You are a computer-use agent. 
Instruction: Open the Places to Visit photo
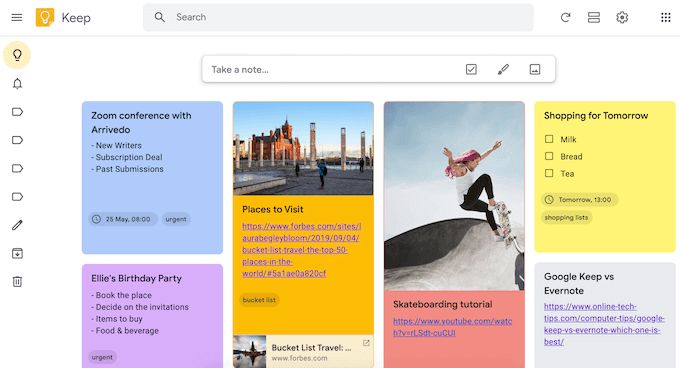point(303,149)
